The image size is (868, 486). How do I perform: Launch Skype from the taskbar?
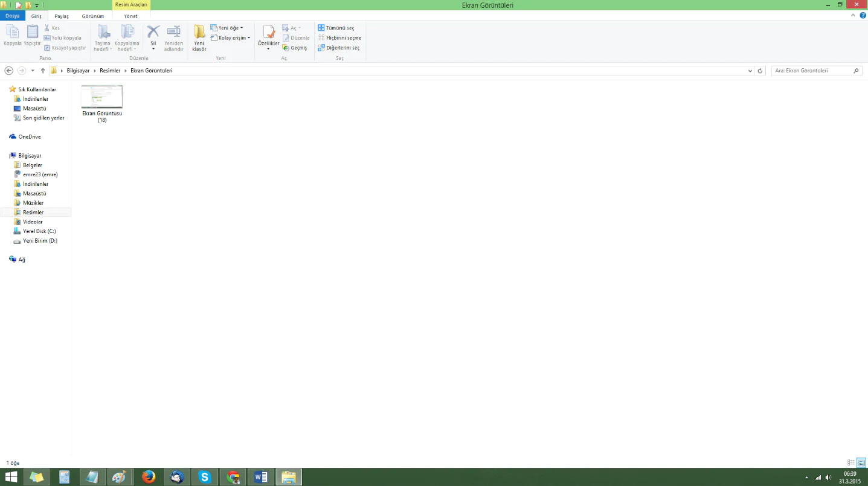pos(205,477)
